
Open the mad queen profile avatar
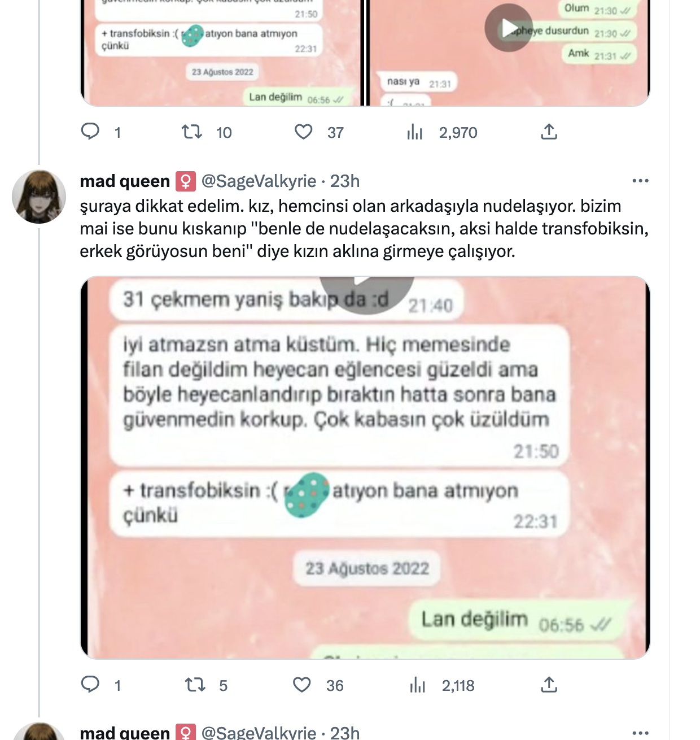[x=39, y=197]
